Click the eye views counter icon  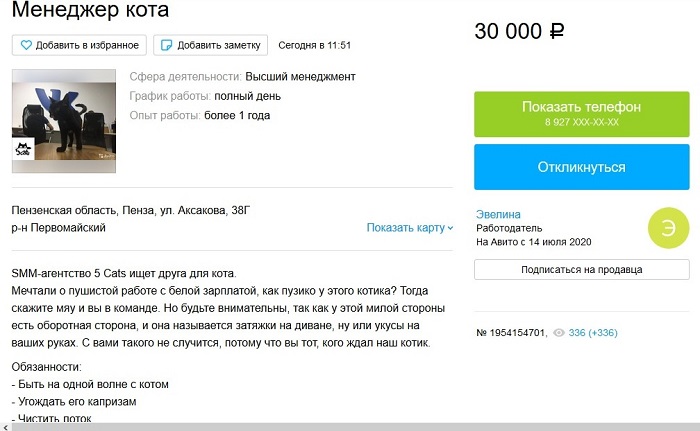[559, 332]
